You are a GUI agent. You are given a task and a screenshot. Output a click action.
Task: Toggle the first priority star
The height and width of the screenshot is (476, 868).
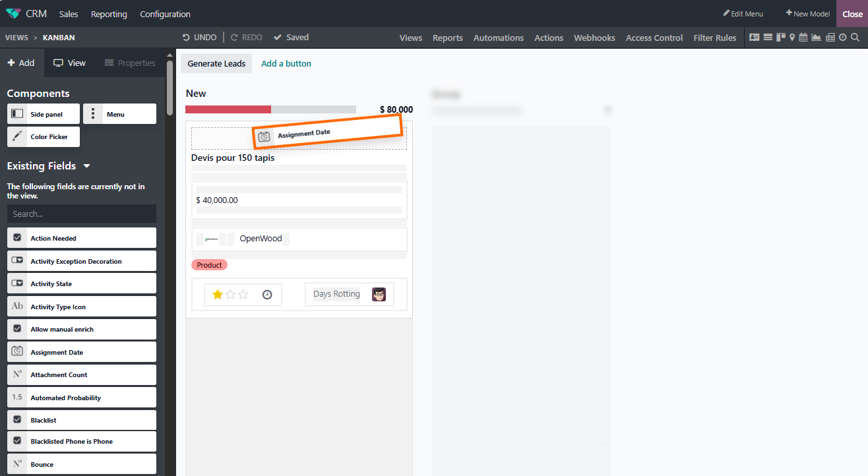217,295
